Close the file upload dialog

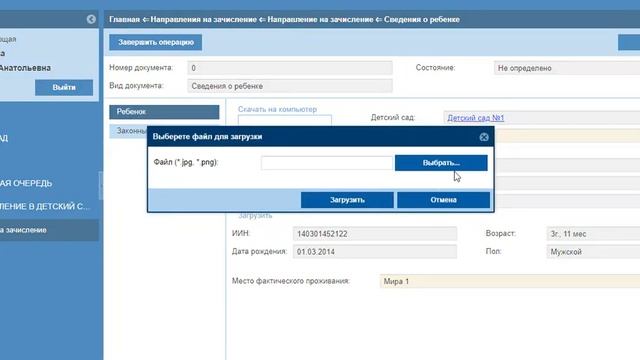pyautogui.click(x=484, y=137)
